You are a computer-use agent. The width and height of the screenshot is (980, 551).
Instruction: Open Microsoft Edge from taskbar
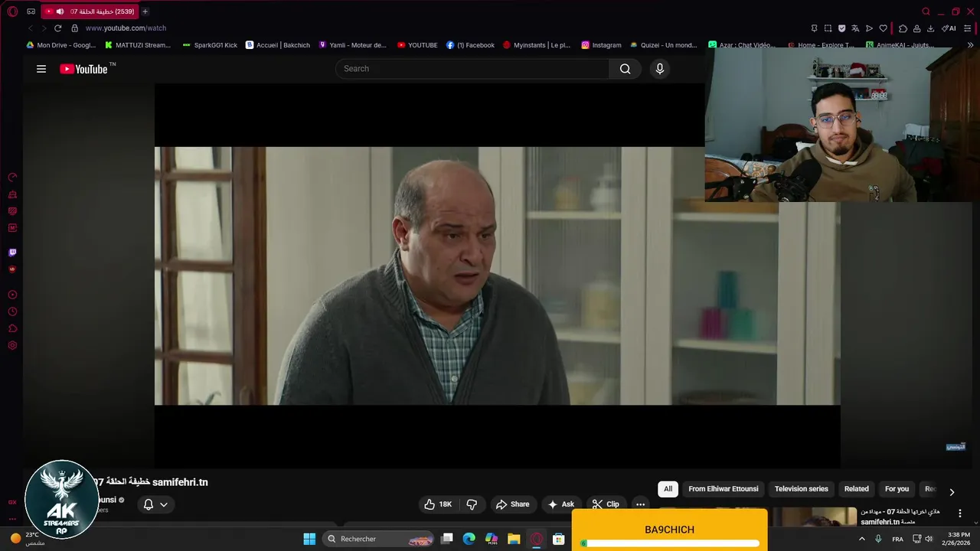pyautogui.click(x=469, y=539)
